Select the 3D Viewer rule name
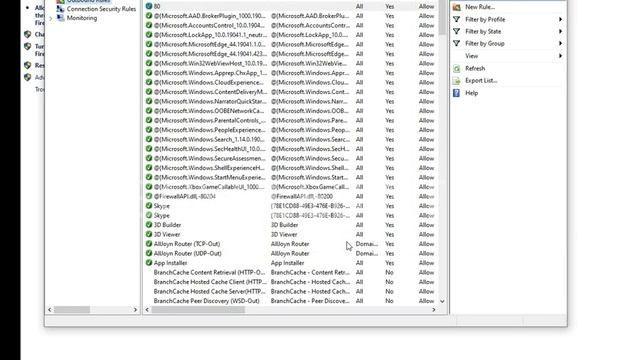This screenshot has width=640, height=360. [167, 234]
